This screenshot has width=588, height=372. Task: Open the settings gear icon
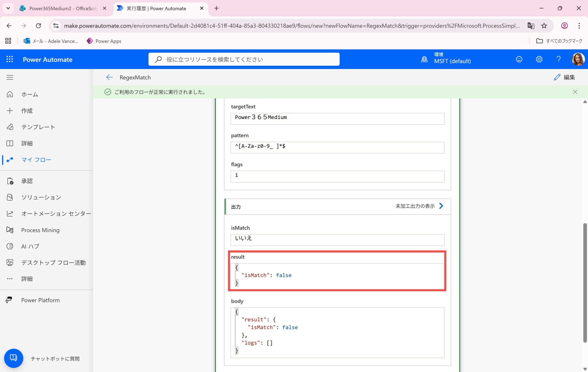pyautogui.click(x=539, y=59)
